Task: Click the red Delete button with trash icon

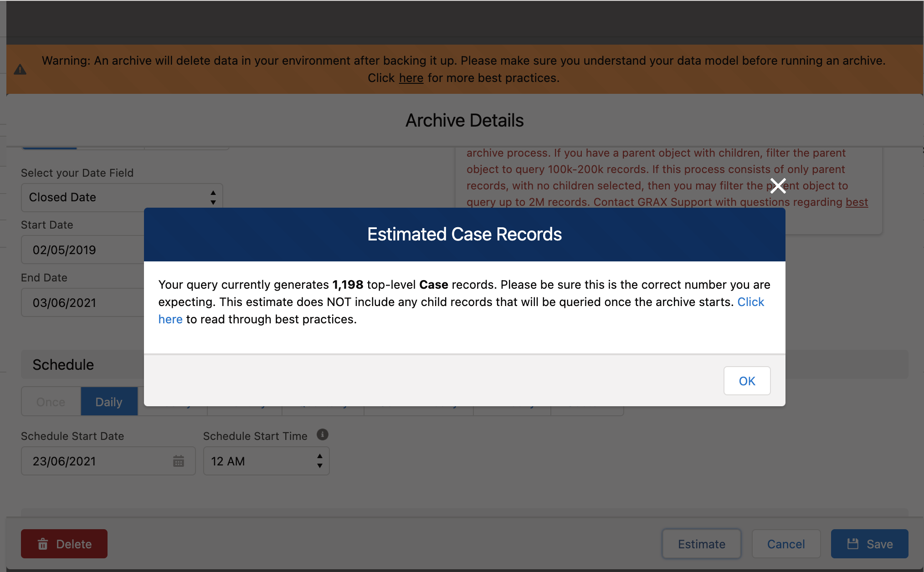Action: (64, 544)
